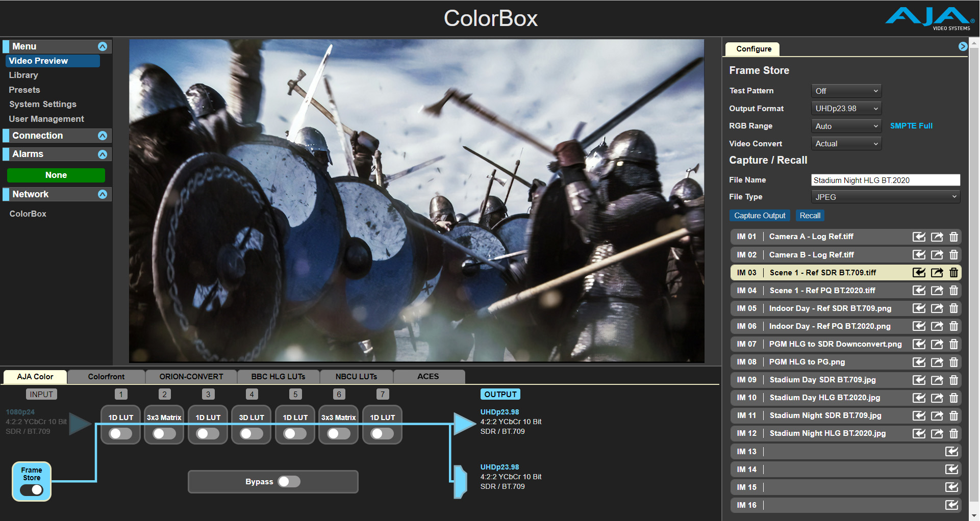Open the Output Format dropdown
Viewport: 980px width, 521px height.
tap(846, 108)
